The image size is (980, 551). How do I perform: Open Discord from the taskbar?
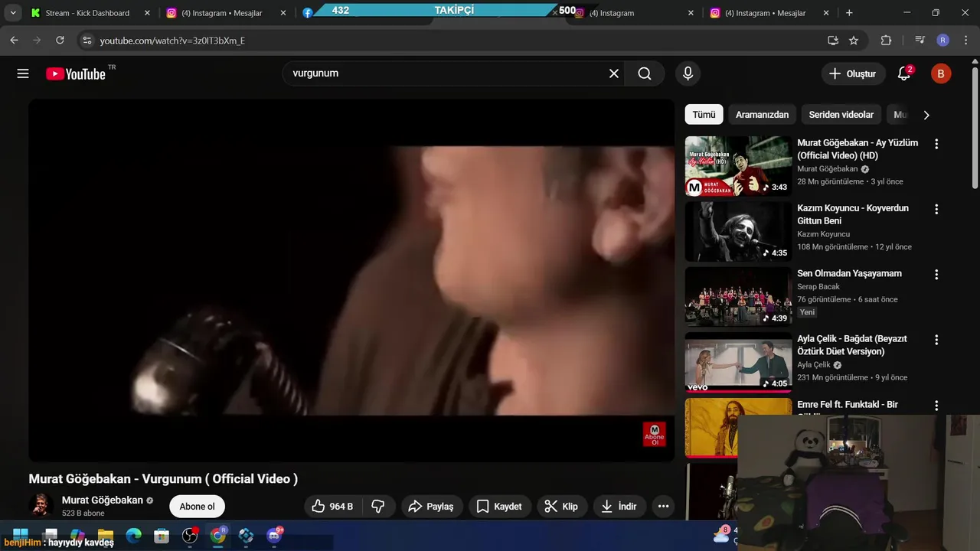(x=274, y=536)
